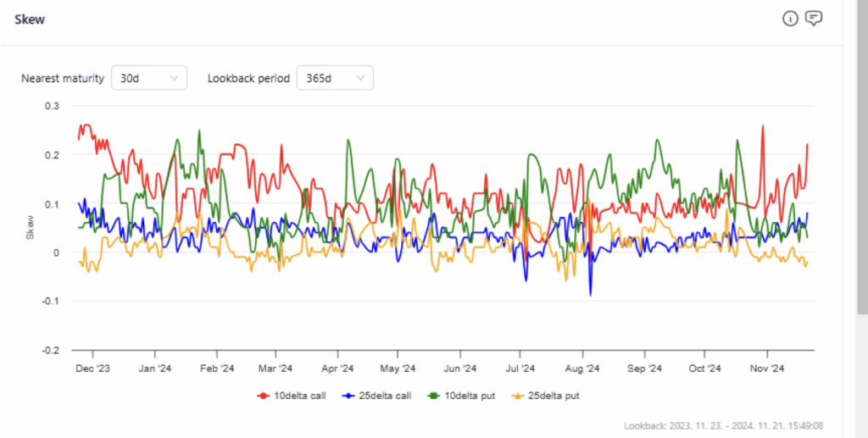Hide the 25delta call series via legend
Screen dimensions: 868x438
pyautogui.click(x=377, y=396)
